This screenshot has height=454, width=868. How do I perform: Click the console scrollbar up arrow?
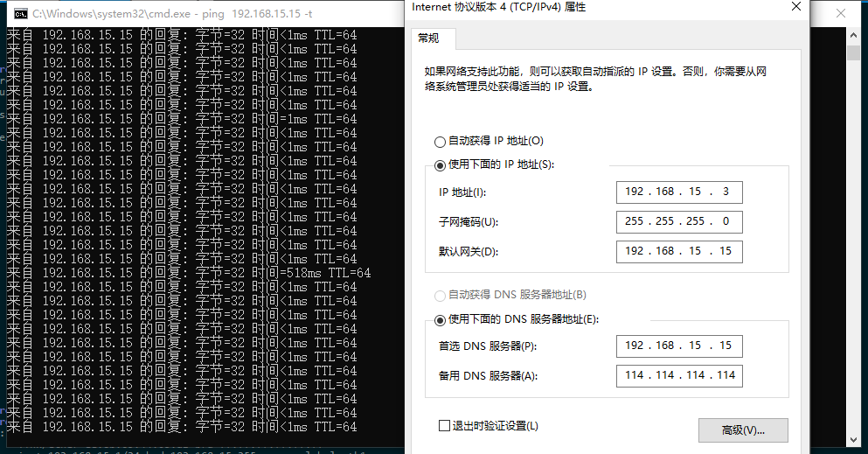click(x=854, y=36)
